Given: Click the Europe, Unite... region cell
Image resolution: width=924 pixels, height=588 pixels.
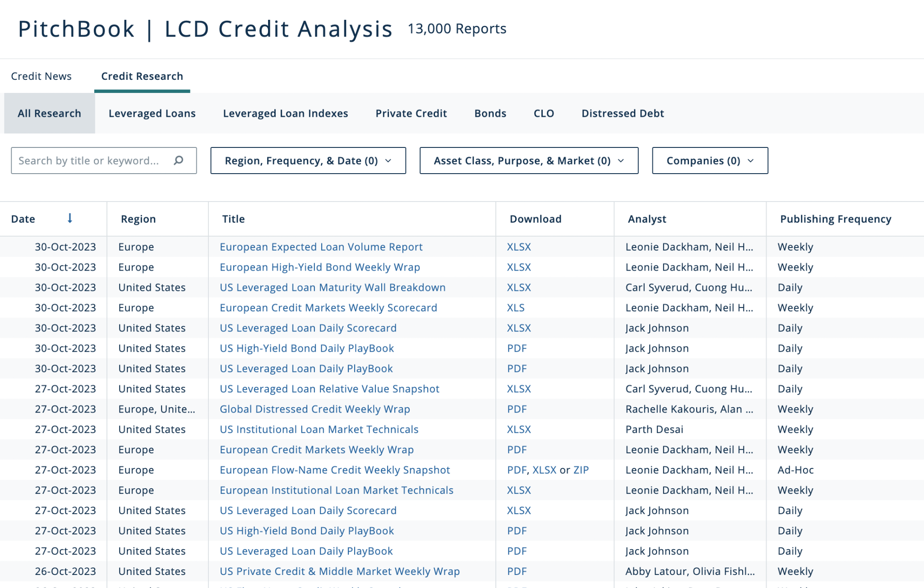Looking at the screenshot, I should tap(157, 409).
